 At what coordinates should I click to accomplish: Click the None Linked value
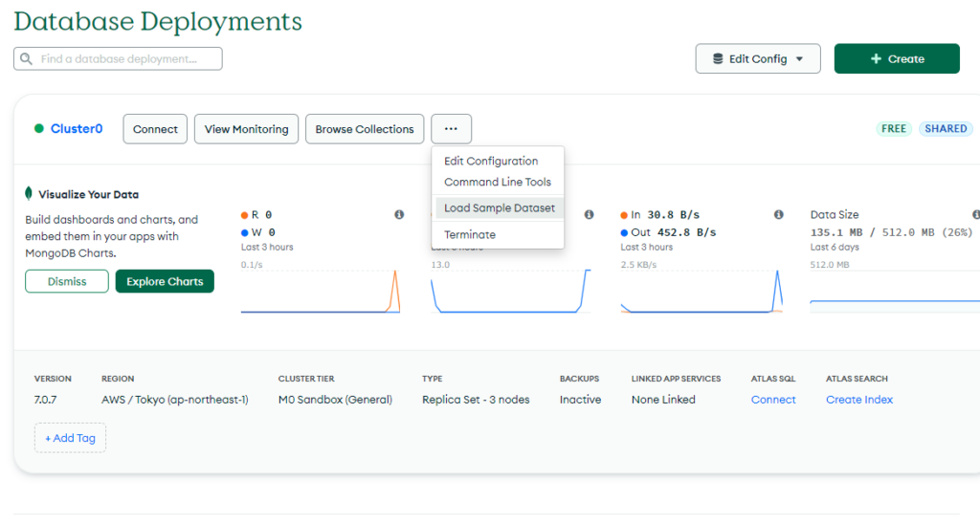click(663, 400)
